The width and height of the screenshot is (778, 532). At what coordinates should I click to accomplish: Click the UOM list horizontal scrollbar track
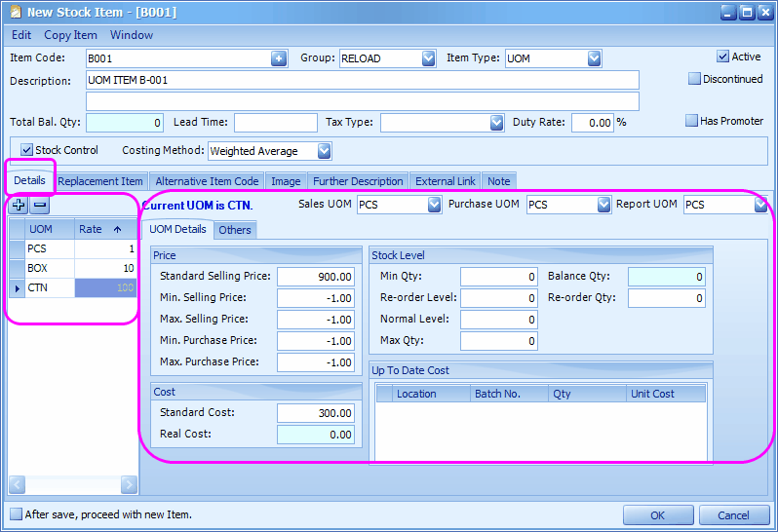[73, 484]
